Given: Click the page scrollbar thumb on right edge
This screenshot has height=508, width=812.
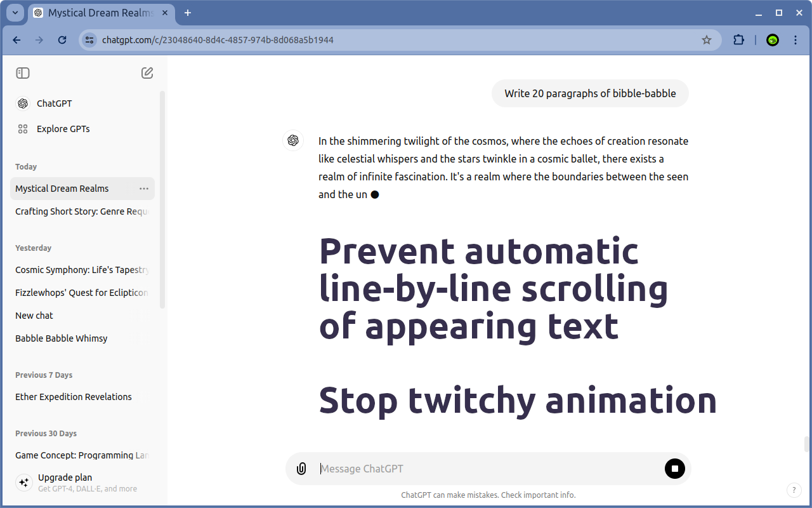Looking at the screenshot, I should click(x=806, y=444).
